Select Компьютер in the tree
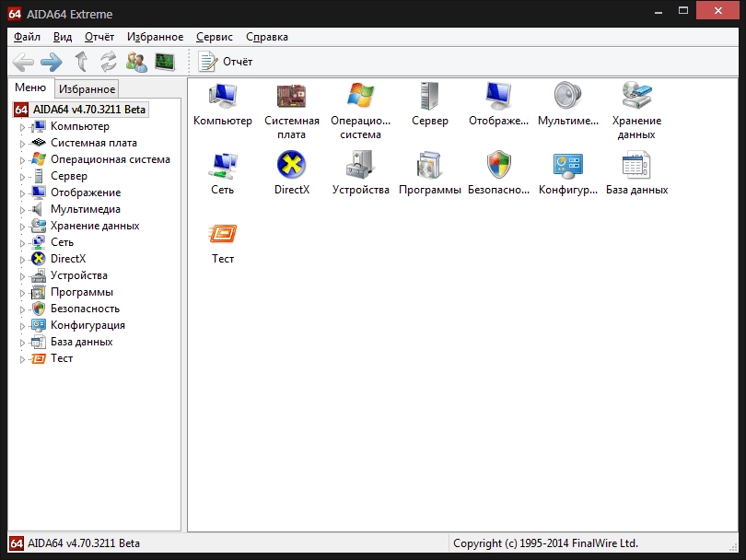Image resolution: width=746 pixels, height=560 pixels. [x=80, y=126]
